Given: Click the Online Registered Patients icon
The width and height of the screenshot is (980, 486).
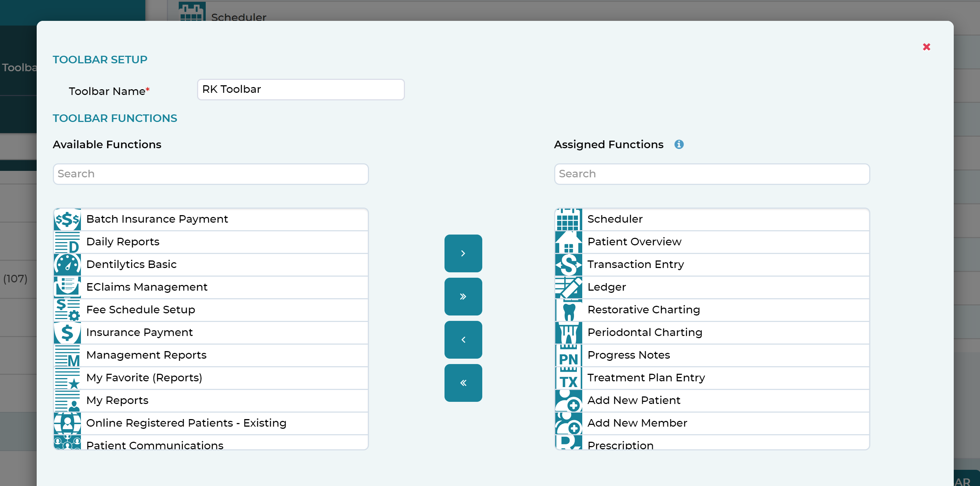Looking at the screenshot, I should tap(67, 423).
